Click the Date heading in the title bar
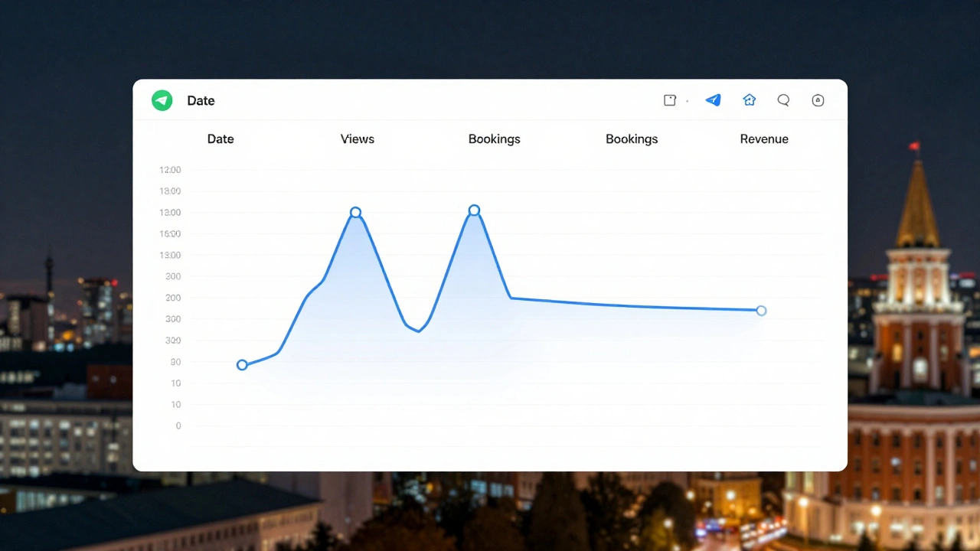Screen dimensions: 980x551 click(x=201, y=100)
